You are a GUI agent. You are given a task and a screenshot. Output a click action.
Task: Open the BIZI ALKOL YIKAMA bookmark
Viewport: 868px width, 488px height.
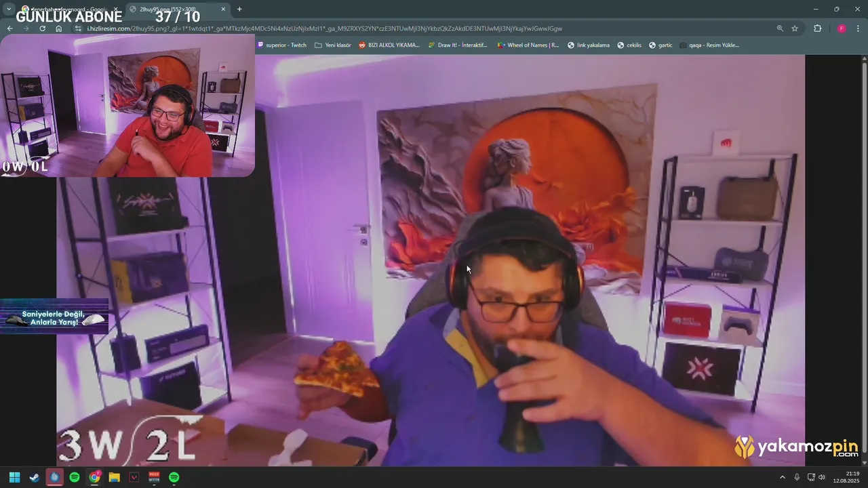pyautogui.click(x=389, y=45)
